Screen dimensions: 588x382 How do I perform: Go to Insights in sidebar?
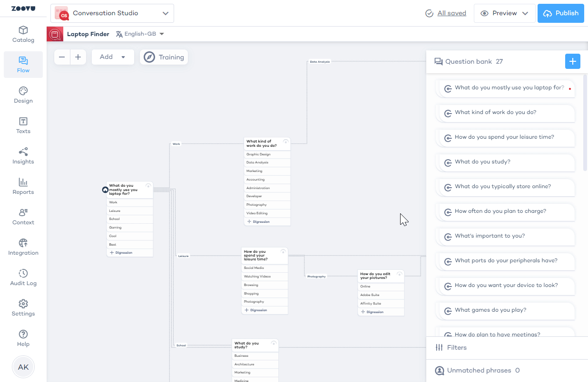coord(23,156)
